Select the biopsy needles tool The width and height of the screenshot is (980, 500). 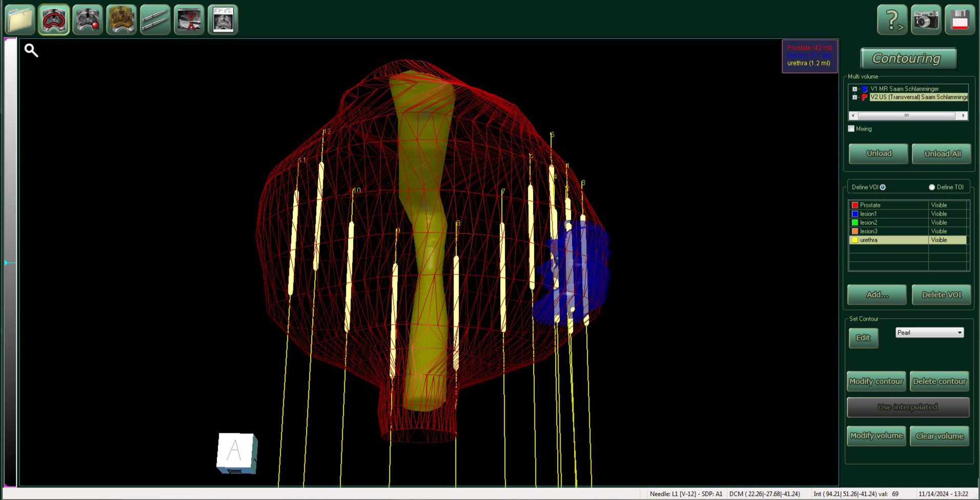155,20
